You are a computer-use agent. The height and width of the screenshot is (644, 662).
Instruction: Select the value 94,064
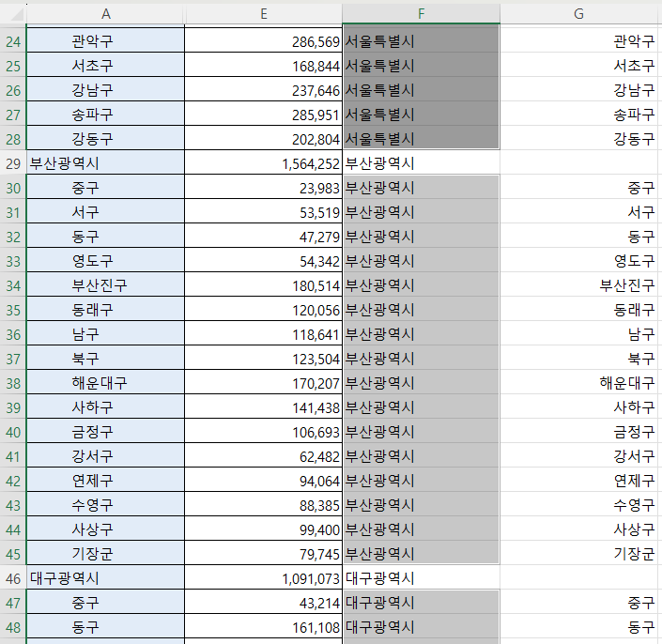[319, 481]
